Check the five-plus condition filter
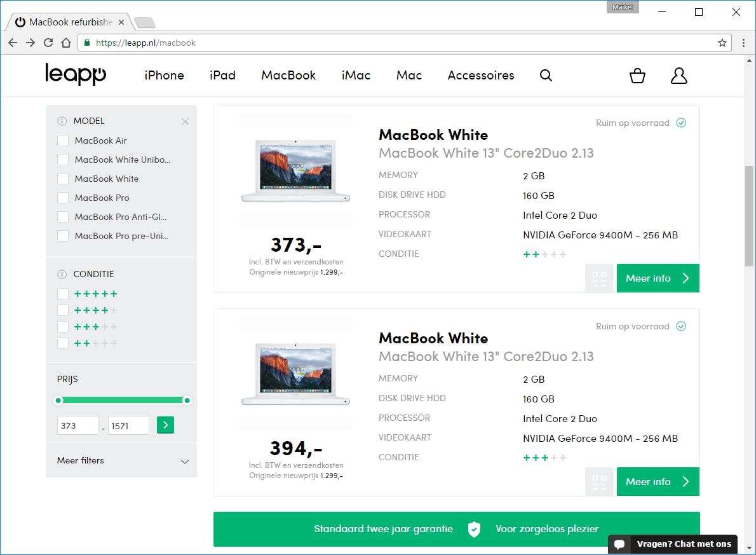Viewport: 756px width, 555px height. pos(63,294)
